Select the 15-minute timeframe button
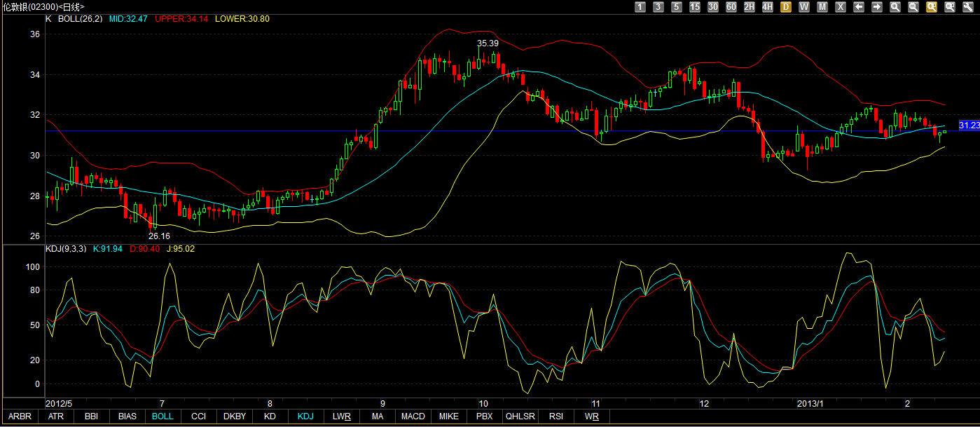The image size is (980, 427). pos(695,6)
